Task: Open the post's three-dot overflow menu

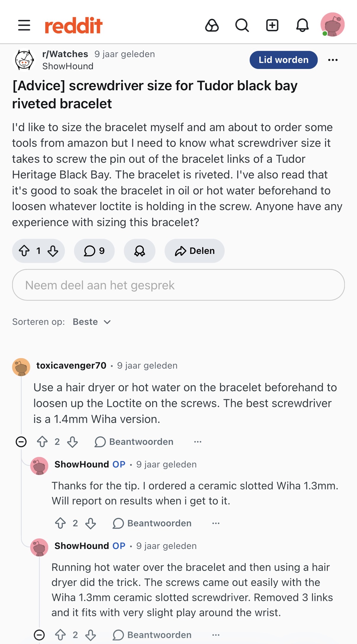Action: pos(333,60)
